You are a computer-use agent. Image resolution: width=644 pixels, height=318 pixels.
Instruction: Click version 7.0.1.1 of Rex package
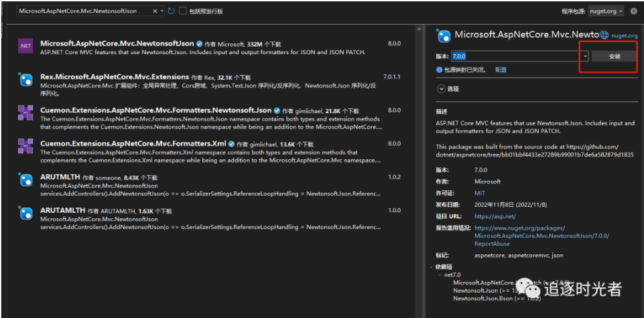coord(392,77)
